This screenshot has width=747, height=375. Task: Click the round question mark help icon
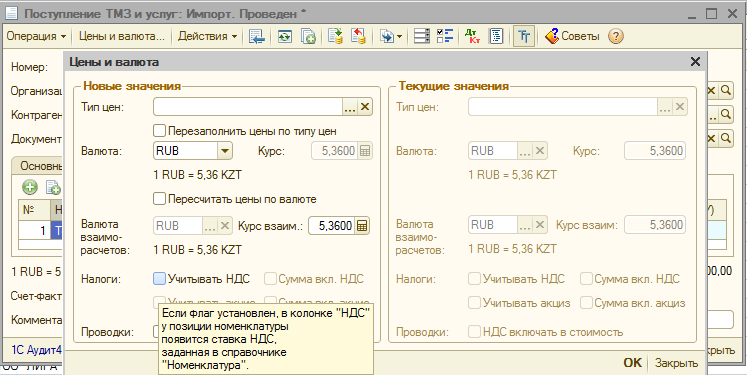(616, 36)
